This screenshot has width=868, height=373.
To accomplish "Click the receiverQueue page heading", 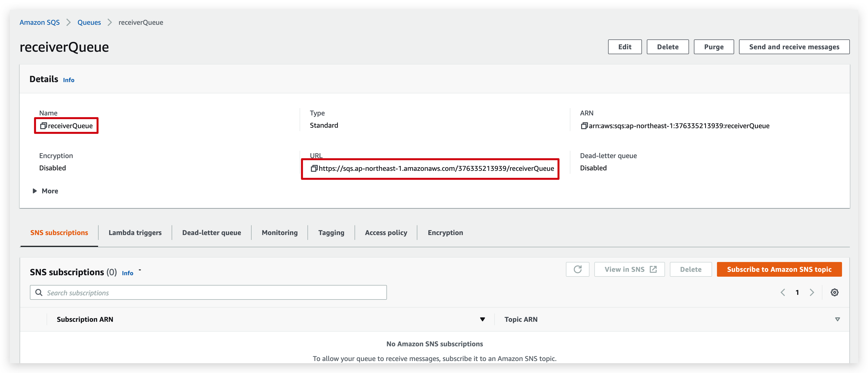I will coord(64,47).
